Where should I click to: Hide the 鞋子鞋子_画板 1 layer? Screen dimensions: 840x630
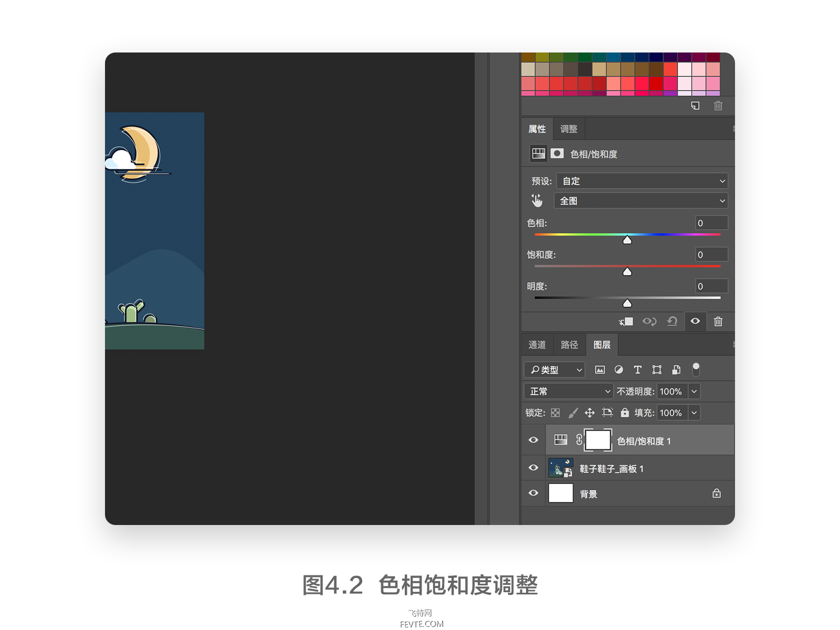(x=533, y=467)
